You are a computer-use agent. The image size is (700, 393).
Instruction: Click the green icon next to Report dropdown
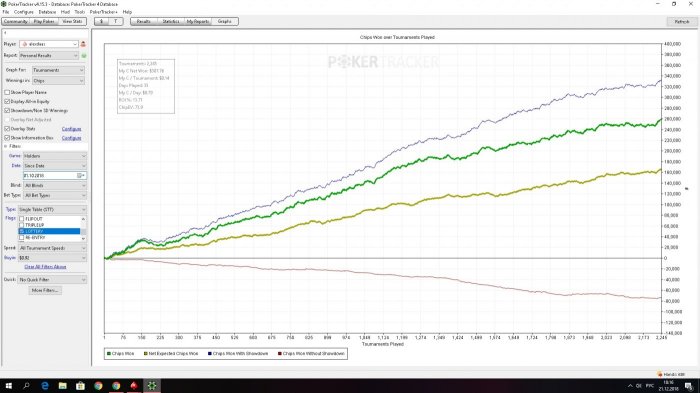click(83, 56)
